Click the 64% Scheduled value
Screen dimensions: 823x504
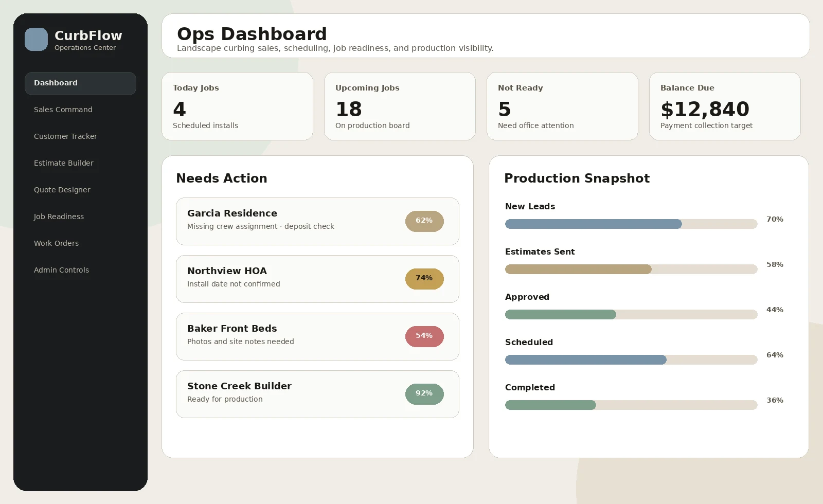click(775, 355)
